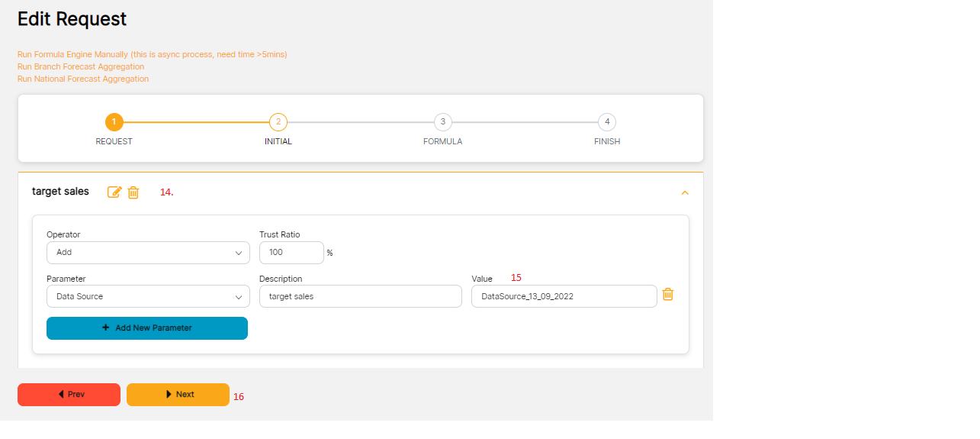Click the red Prev button
This screenshot has height=439, width=980.
[69, 395]
